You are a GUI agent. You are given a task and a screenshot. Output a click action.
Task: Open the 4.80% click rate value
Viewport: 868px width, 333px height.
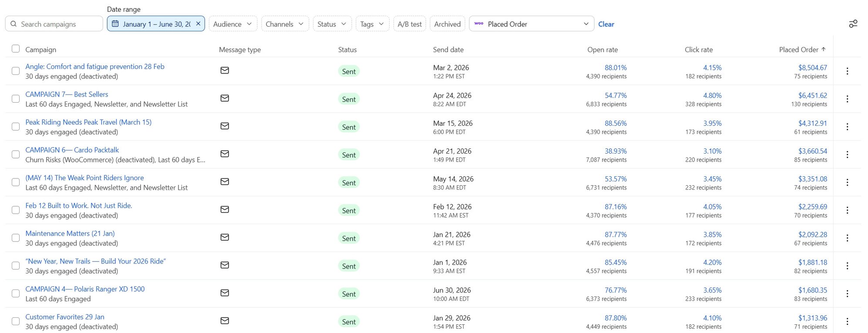712,95
